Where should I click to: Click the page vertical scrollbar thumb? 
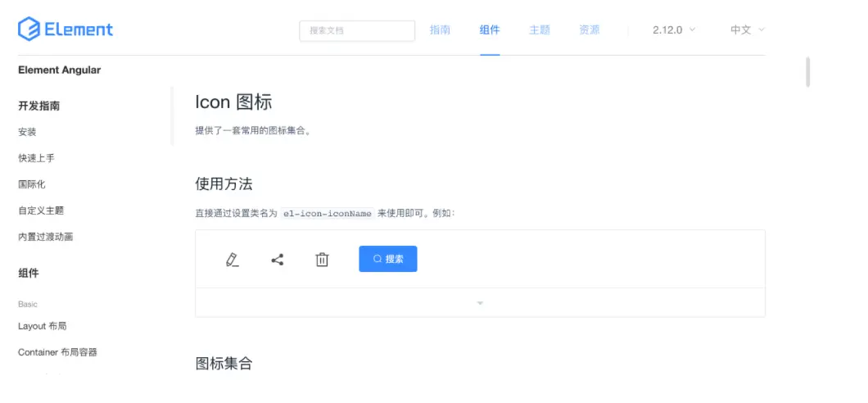click(x=807, y=71)
